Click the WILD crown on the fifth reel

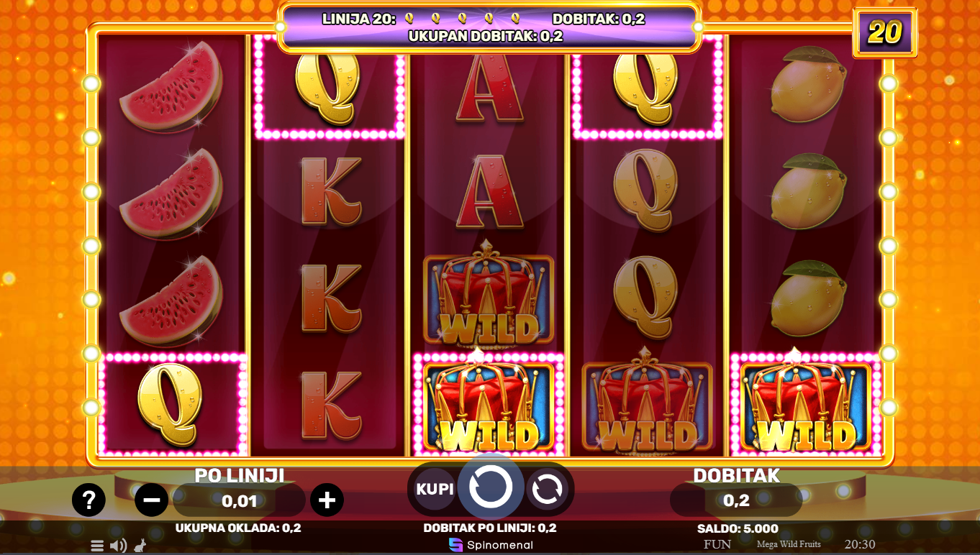(x=806, y=405)
